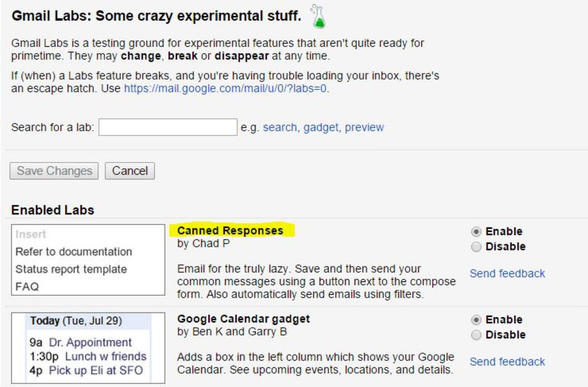Click the Cancel button
This screenshot has height=387, width=588.
130,171
